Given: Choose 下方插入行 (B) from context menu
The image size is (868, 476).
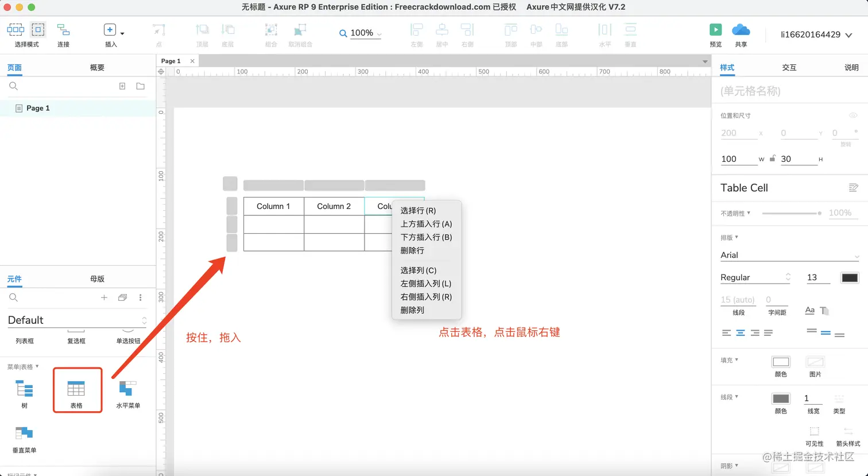Looking at the screenshot, I should click(x=427, y=237).
